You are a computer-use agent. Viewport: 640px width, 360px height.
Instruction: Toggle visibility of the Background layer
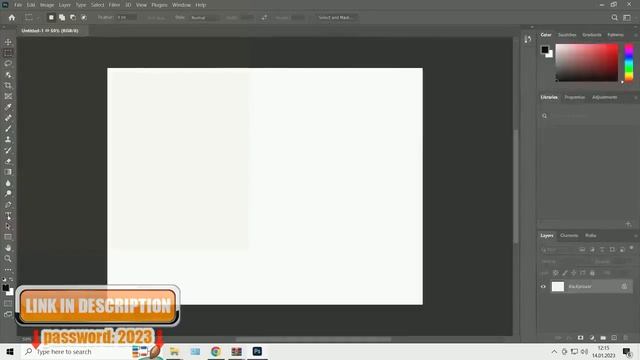(x=543, y=287)
